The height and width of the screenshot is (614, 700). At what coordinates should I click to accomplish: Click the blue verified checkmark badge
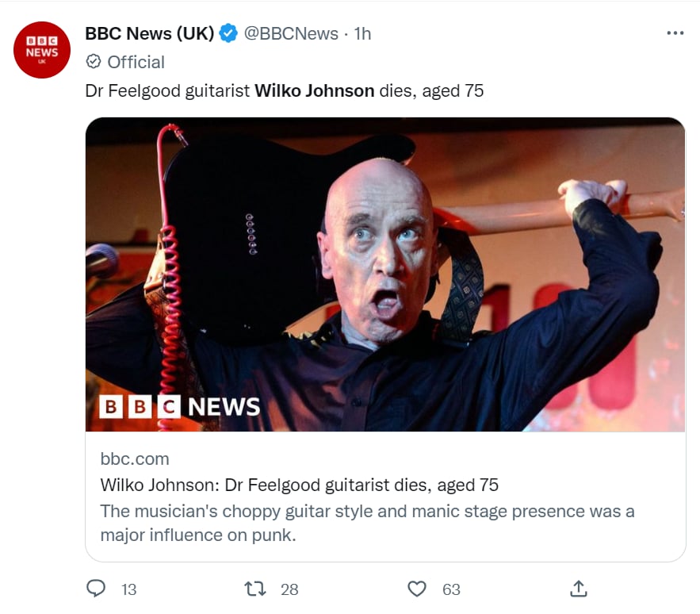pos(228,33)
